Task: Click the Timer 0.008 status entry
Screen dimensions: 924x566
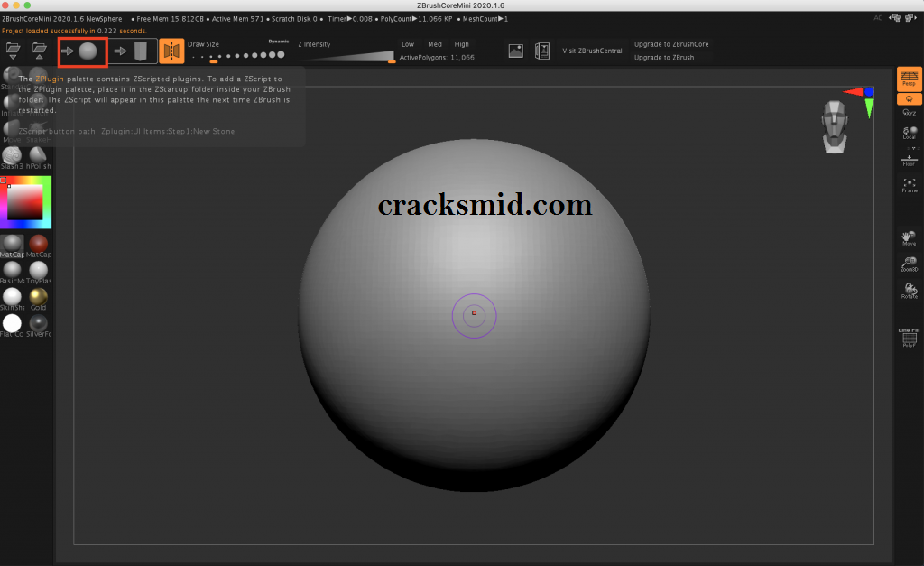Action: [x=350, y=19]
